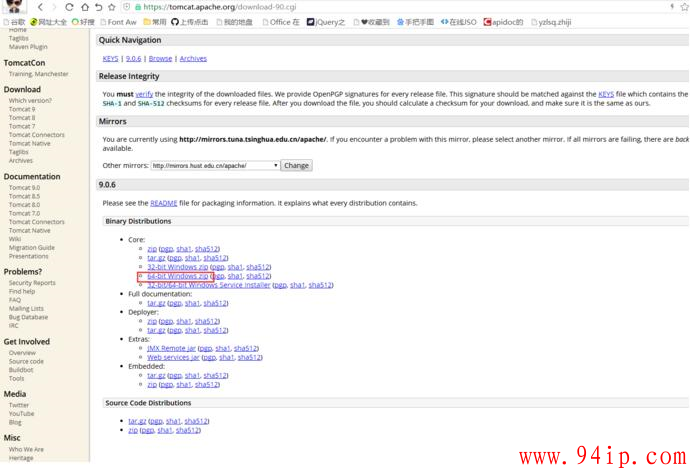The image size is (690, 468).
Task: Download the Embedded zip
Action: pos(152,384)
